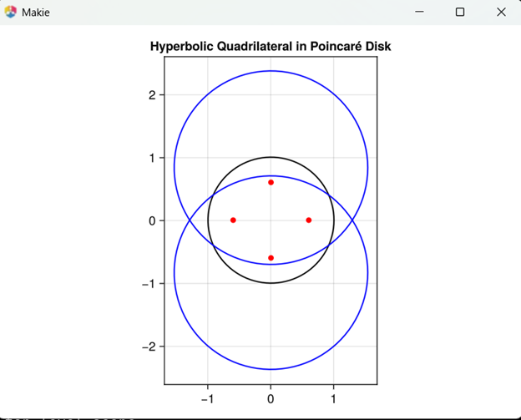This screenshot has width=521, height=420.
Task: Click the topmost point of upper blue circle
Action: 271,71
